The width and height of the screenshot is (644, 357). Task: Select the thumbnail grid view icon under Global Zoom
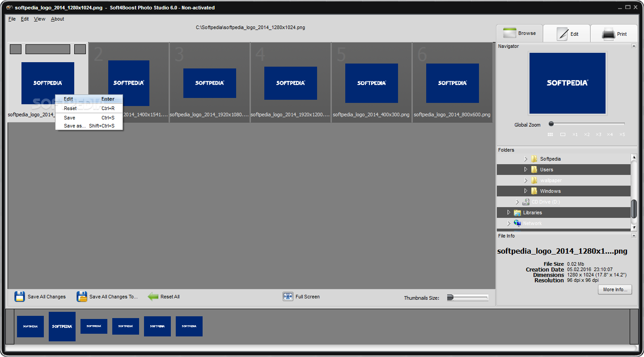(551, 134)
